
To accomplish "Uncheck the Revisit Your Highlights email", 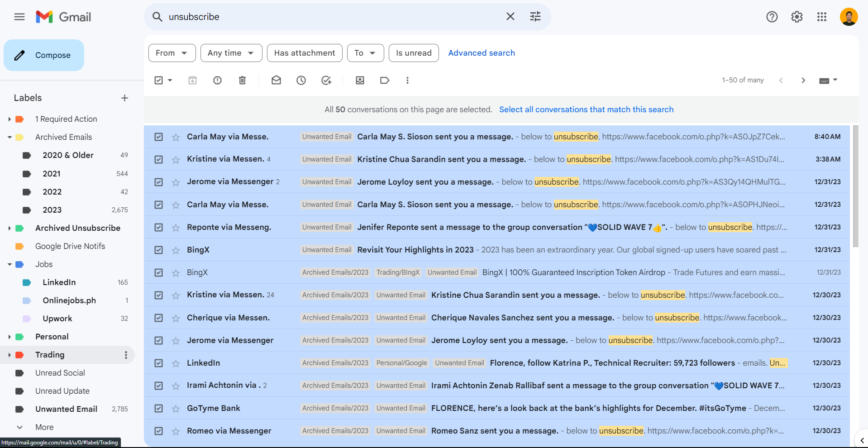I will pos(159,250).
